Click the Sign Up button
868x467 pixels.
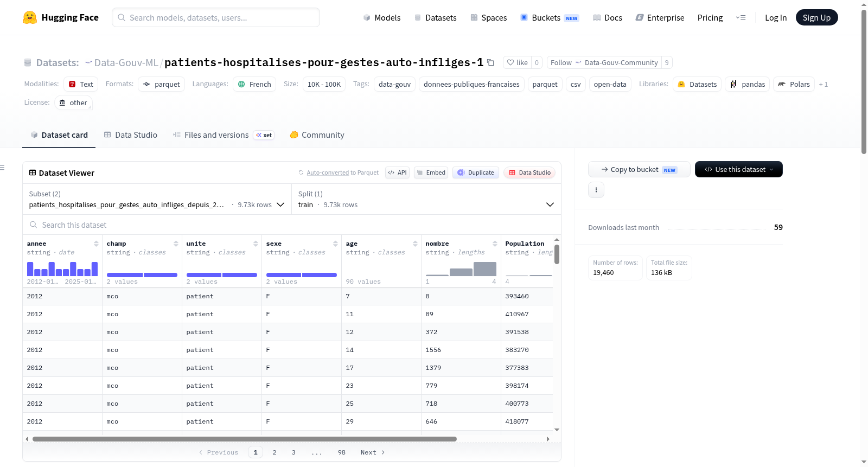pos(816,18)
